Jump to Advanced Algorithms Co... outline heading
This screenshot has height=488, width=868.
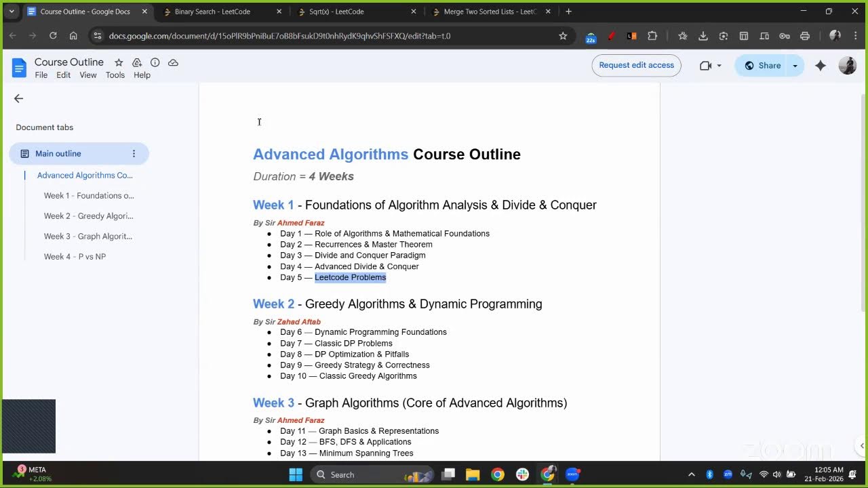point(85,176)
